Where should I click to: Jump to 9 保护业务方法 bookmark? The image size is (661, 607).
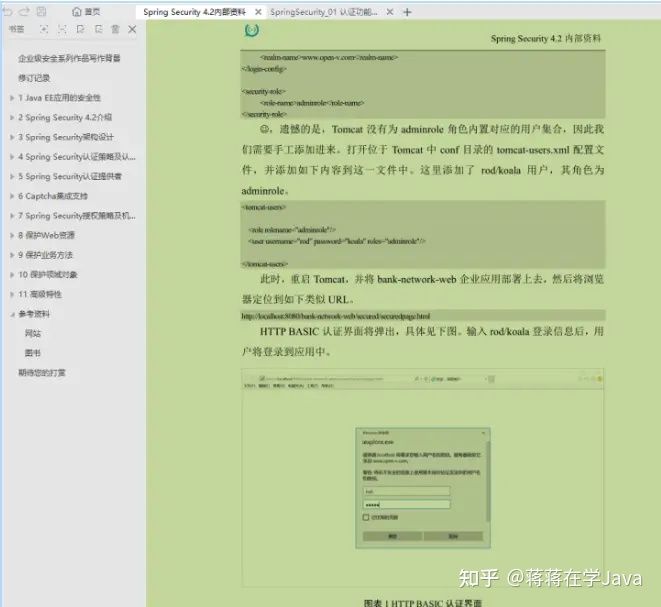pyautogui.click(x=45, y=255)
